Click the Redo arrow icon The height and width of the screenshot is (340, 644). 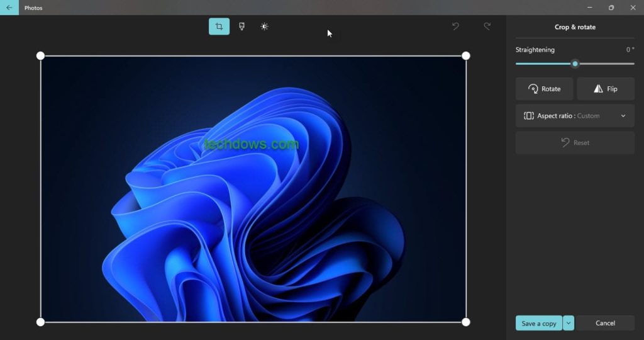[487, 26]
